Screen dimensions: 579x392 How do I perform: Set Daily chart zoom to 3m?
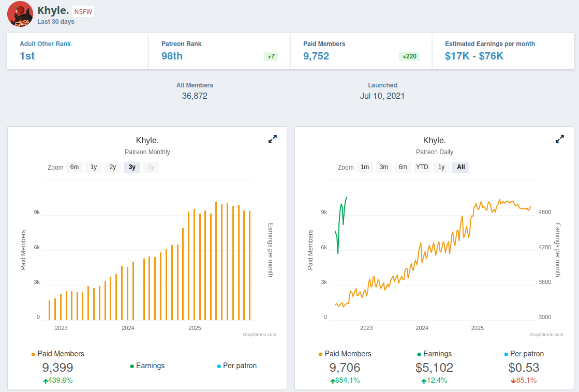coord(384,167)
